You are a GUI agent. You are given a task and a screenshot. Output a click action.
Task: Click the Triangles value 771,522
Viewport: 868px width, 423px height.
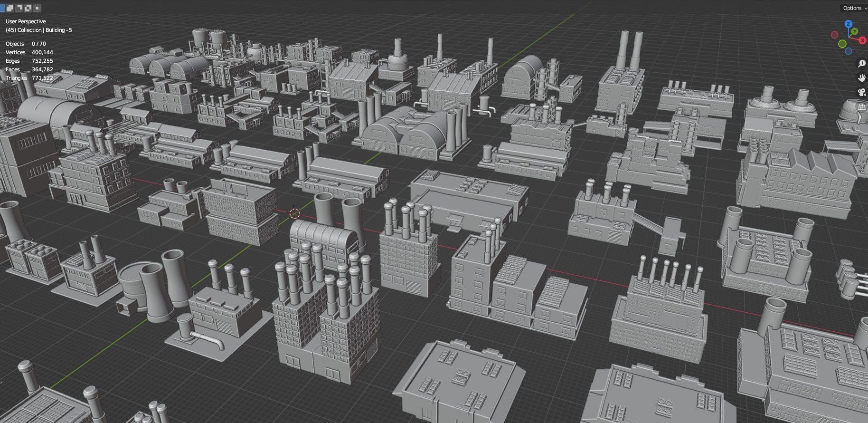(x=42, y=78)
